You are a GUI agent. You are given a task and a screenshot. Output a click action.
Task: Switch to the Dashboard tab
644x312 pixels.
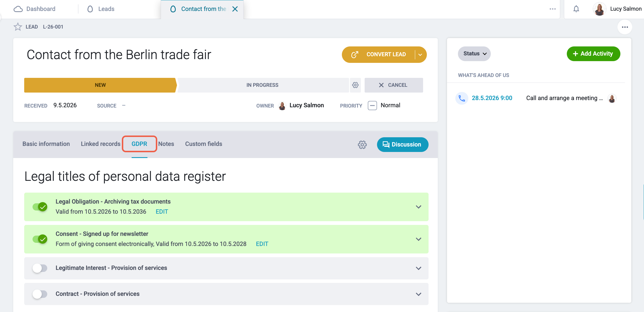35,9
